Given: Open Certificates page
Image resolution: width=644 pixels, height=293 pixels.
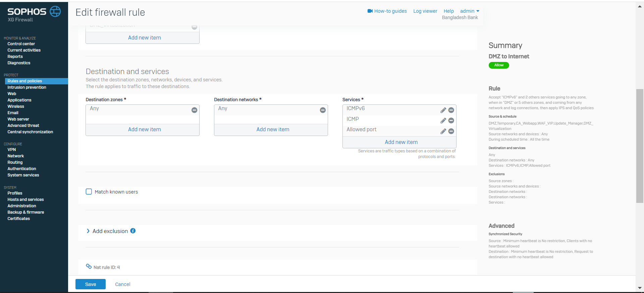Looking at the screenshot, I should [19, 219].
